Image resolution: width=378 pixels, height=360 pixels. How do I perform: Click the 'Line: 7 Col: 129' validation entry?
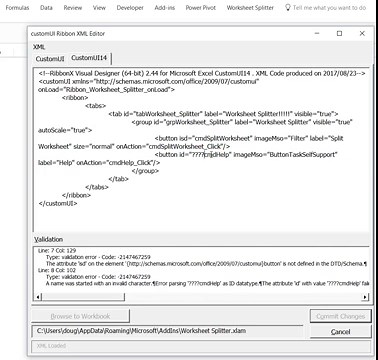point(57,250)
